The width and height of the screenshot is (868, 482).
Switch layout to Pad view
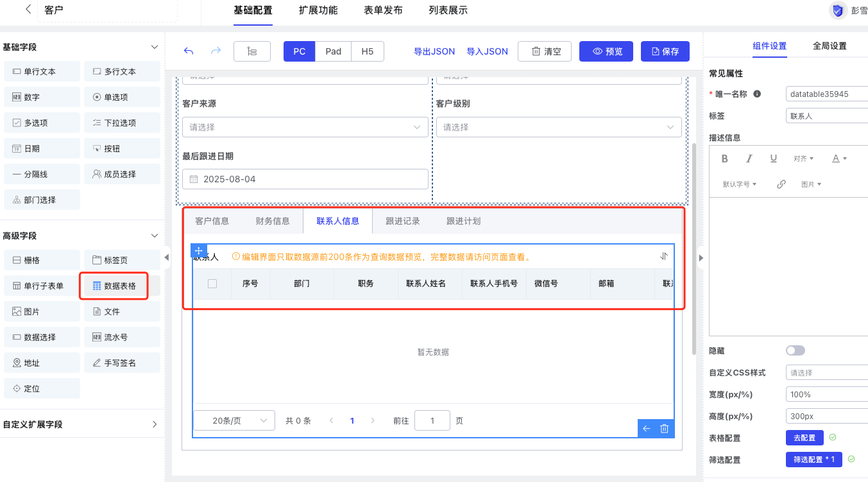click(334, 51)
